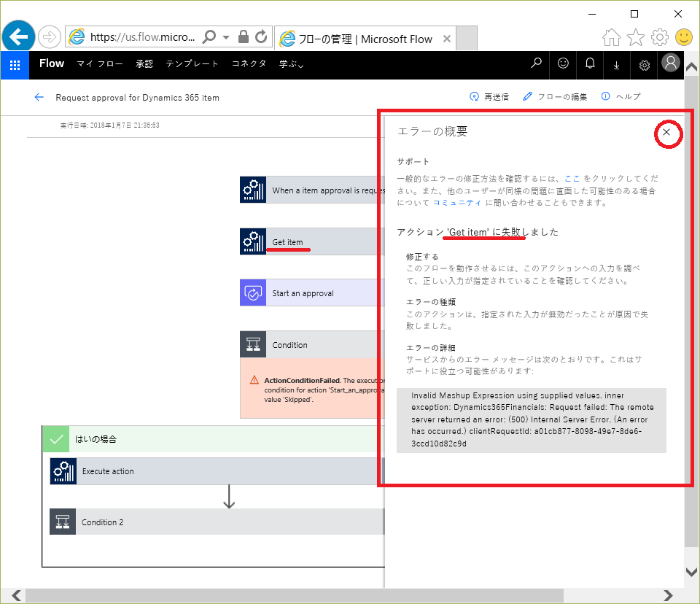Open Flow settings gear icon
This screenshot has width=700, height=604.
pos(644,65)
